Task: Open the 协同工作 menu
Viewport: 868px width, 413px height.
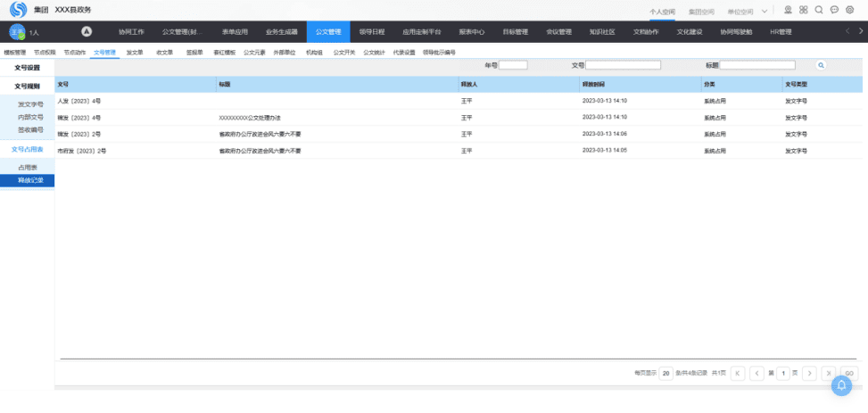Action: pyautogui.click(x=131, y=32)
